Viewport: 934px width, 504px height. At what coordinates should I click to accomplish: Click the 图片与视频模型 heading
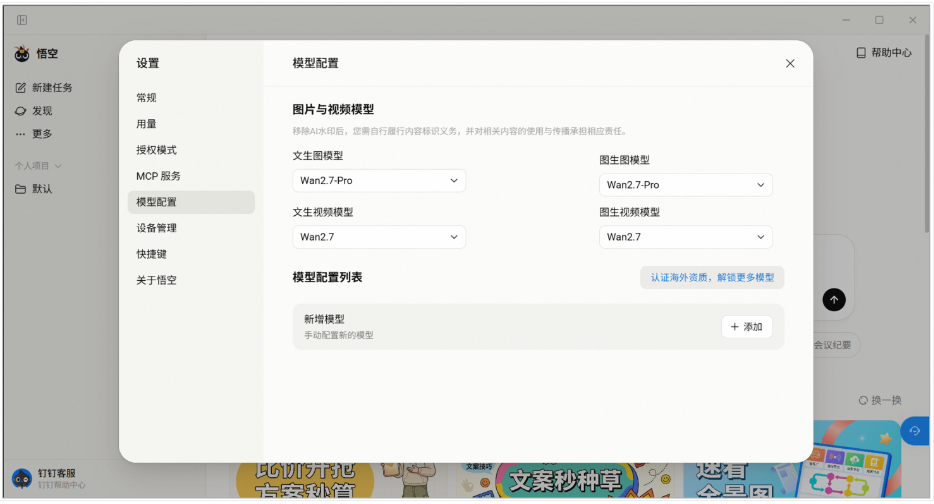point(333,110)
